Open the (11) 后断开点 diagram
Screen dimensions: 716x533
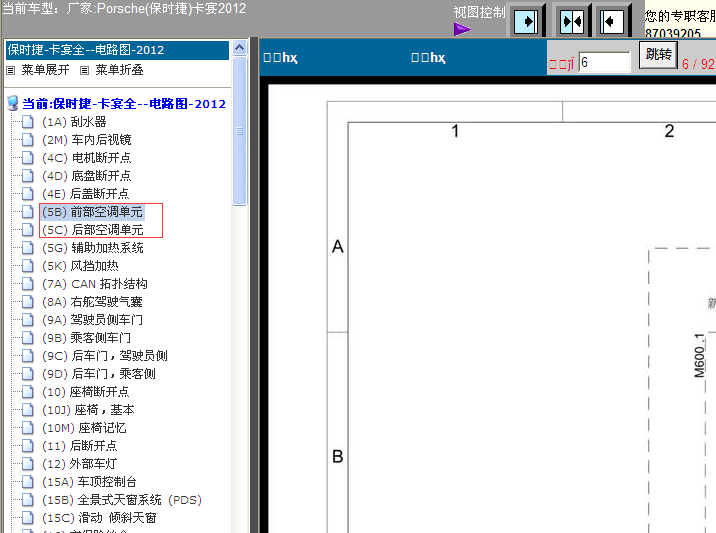79,446
